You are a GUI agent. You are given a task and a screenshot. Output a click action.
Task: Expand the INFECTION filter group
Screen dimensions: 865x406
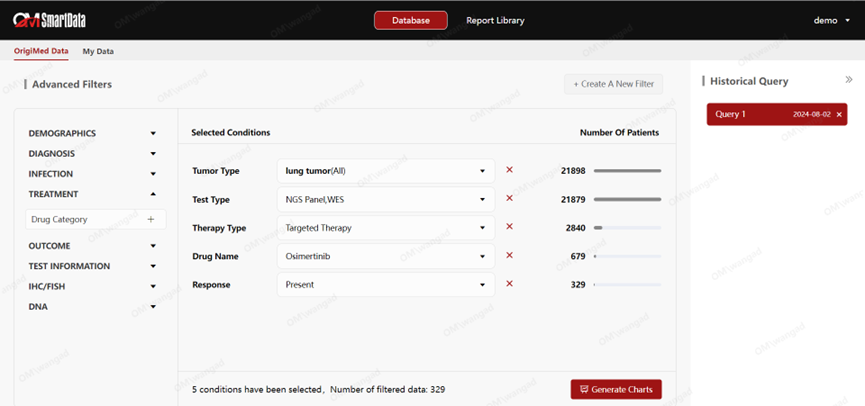click(153, 174)
